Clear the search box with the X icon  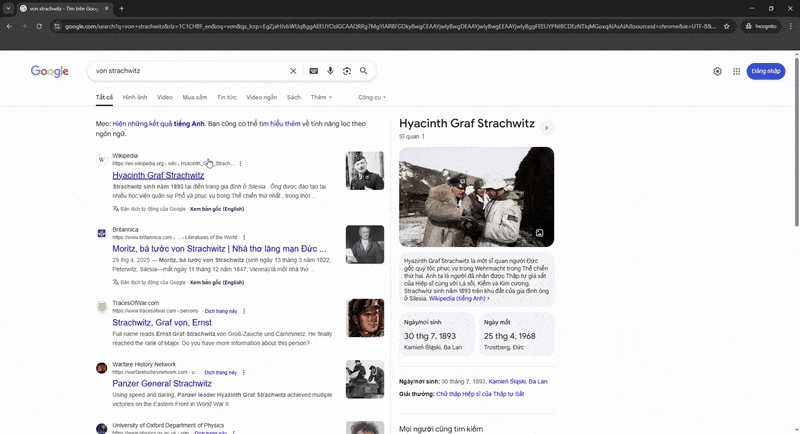pyautogui.click(x=293, y=71)
